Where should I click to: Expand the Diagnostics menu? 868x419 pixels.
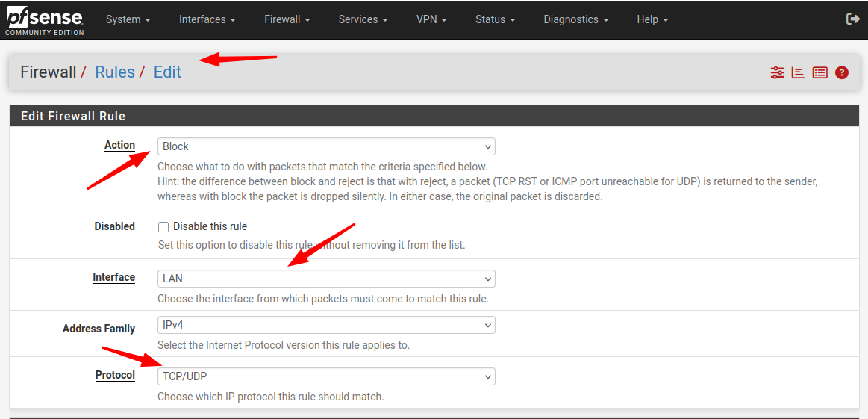(575, 19)
